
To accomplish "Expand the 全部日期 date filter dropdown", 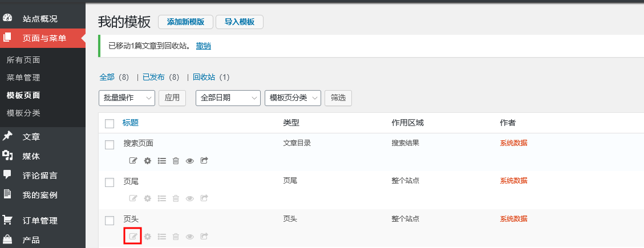I will pyautogui.click(x=228, y=98).
